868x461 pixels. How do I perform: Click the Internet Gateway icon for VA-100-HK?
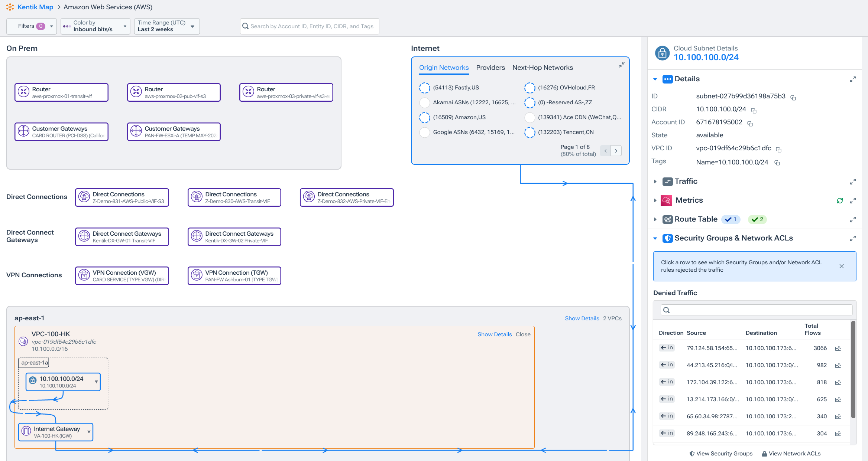click(26, 431)
